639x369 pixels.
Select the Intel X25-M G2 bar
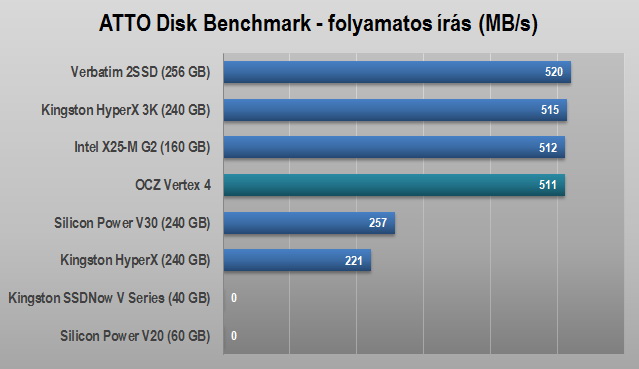click(394, 147)
